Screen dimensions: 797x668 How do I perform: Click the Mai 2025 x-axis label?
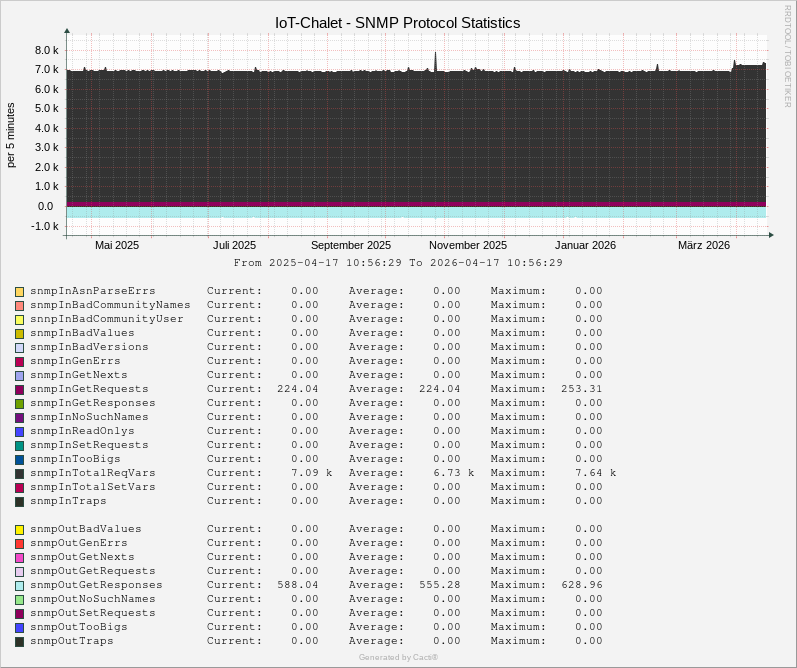(117, 245)
